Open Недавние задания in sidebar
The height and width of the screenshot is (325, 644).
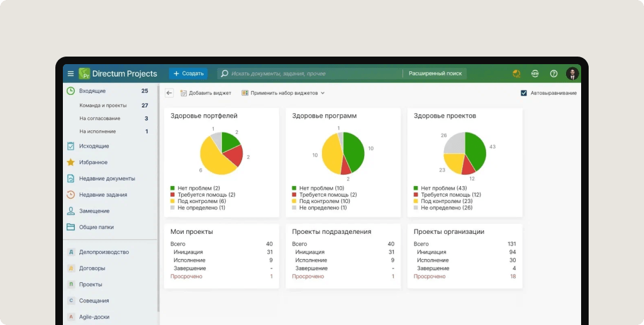tap(103, 195)
